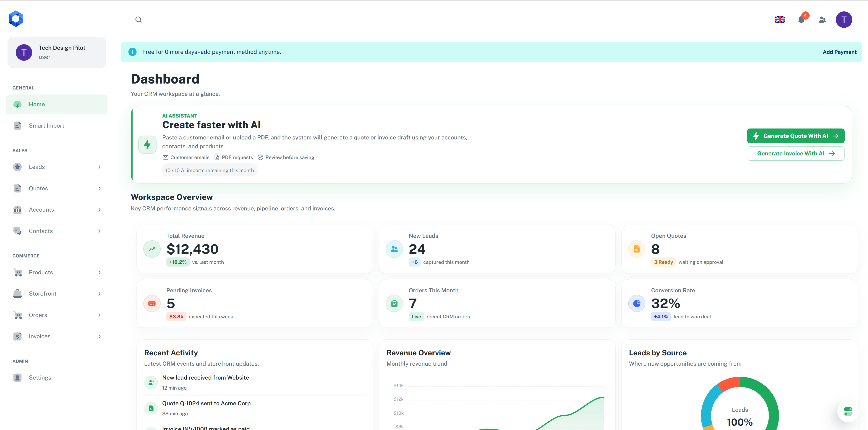Click the Settings person icon in sidebar
Viewport: 868px width, 430px height.
pos(18,378)
